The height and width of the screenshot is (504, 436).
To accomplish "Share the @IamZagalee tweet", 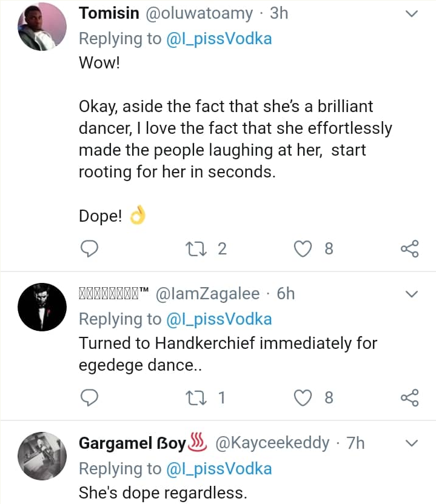I will [x=410, y=397].
